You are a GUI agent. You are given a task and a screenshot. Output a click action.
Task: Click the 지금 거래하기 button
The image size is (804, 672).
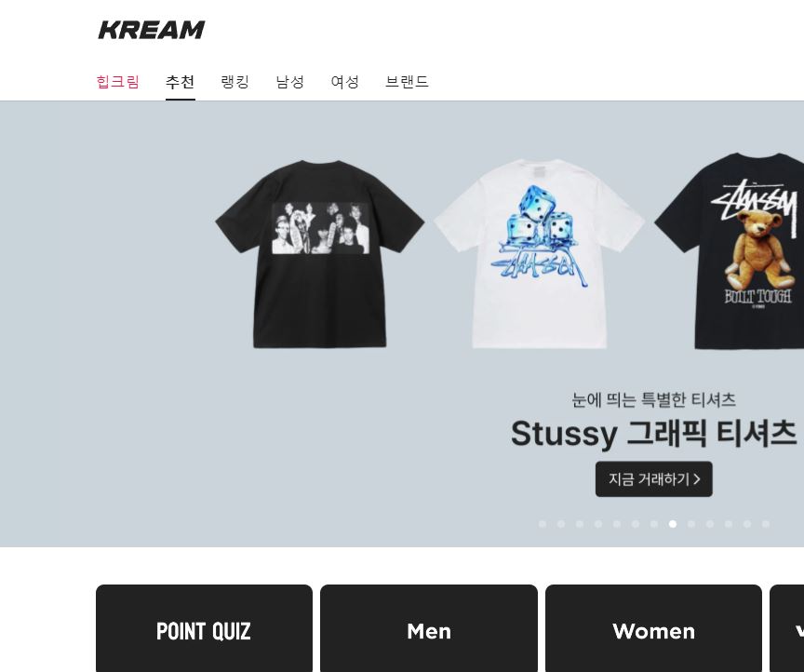tap(654, 479)
